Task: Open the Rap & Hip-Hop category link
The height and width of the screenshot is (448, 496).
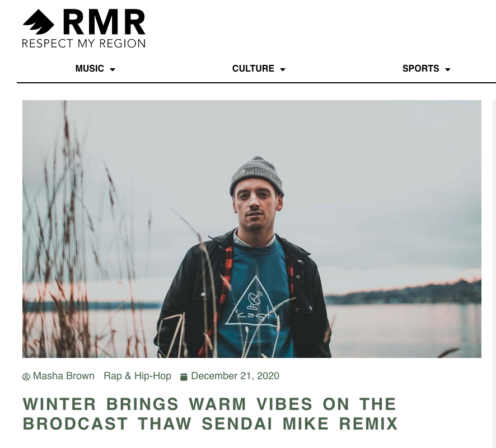Action: click(137, 376)
